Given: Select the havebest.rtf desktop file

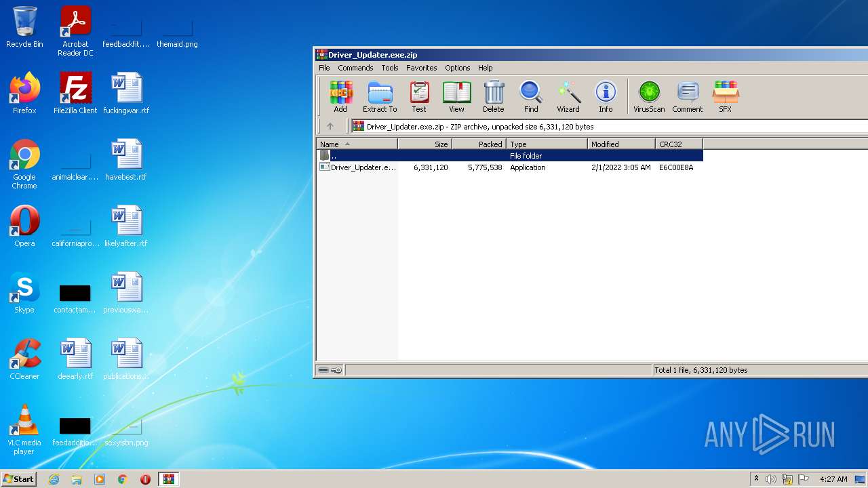Looking at the screenshot, I should pos(126,159).
